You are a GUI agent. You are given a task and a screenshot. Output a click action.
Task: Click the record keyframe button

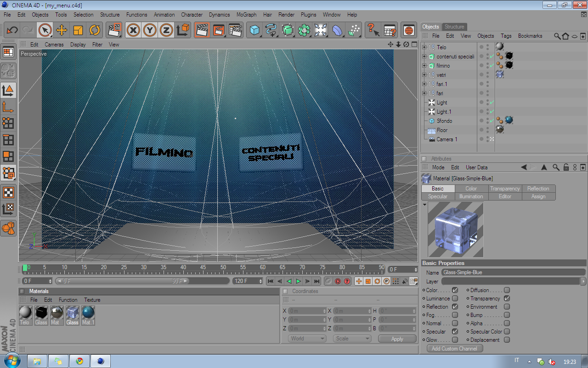(328, 281)
